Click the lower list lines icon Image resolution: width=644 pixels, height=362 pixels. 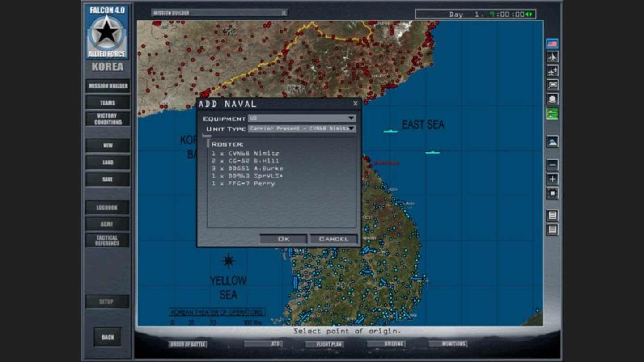[552, 230]
